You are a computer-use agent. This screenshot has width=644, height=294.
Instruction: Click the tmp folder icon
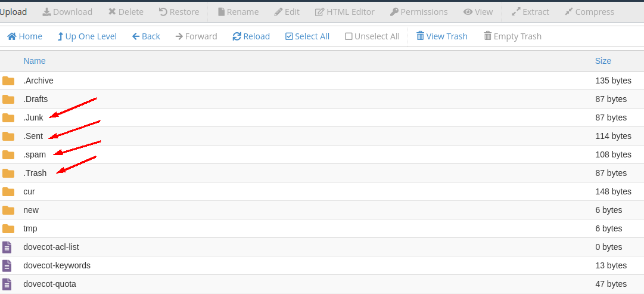8,228
